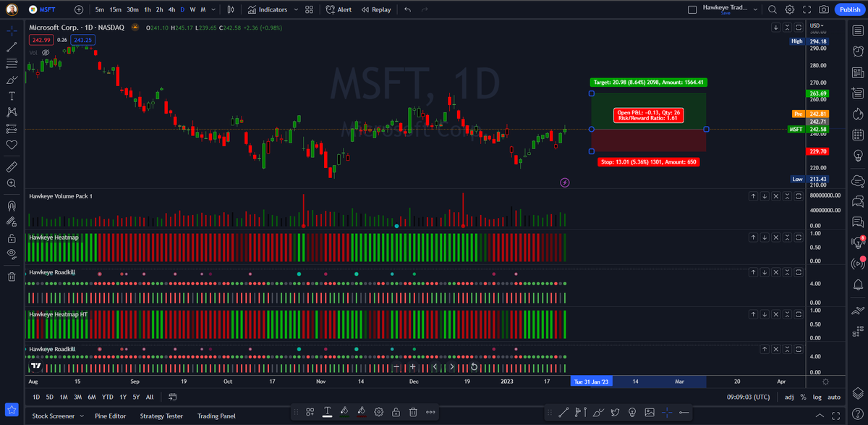Click the red background color paint bucket

(361, 412)
